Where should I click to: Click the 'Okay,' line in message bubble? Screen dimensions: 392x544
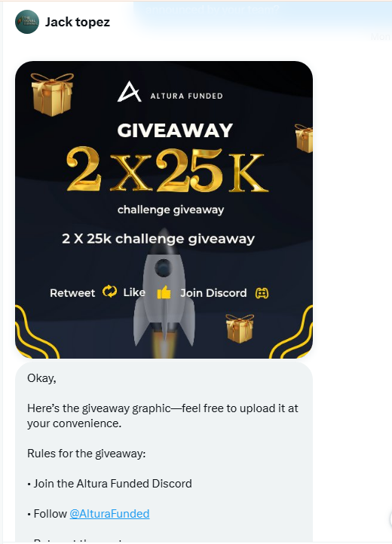point(41,378)
